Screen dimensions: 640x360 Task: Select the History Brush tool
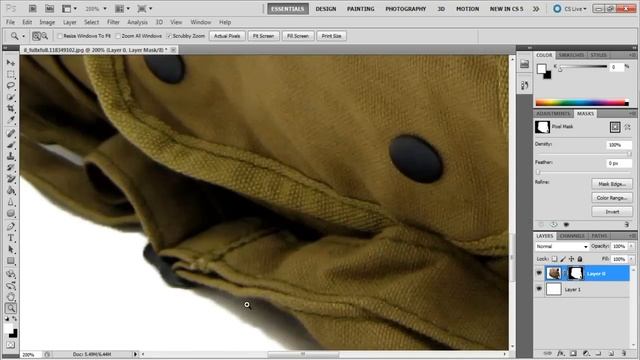pos(11,167)
